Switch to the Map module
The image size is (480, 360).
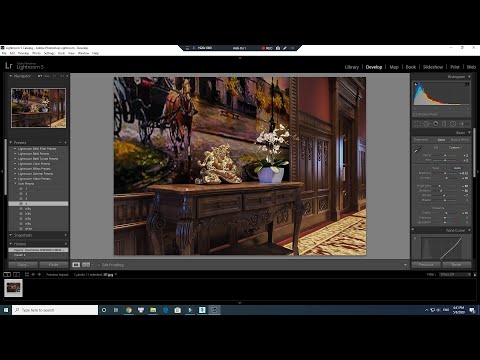pos(394,67)
